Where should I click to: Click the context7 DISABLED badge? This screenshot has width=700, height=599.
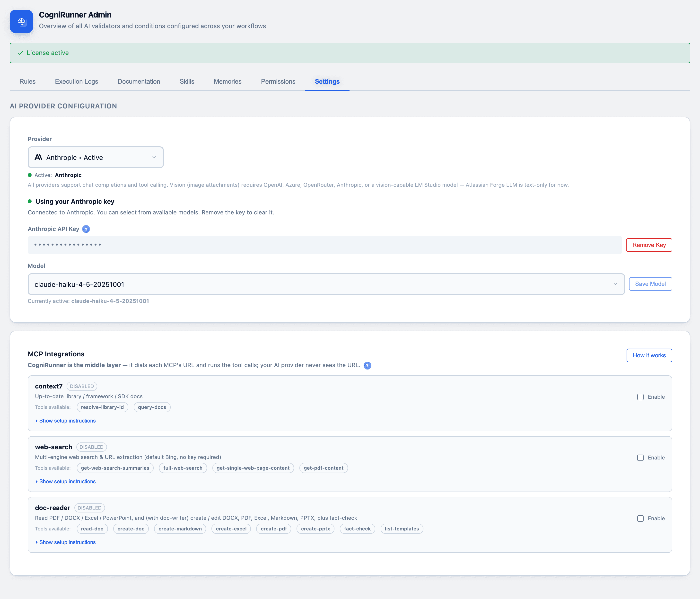pos(82,386)
